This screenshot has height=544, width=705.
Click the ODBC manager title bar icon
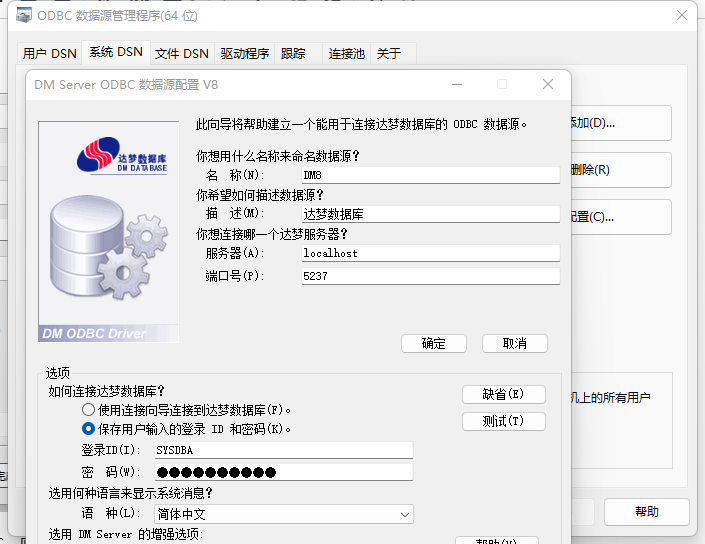point(24,15)
